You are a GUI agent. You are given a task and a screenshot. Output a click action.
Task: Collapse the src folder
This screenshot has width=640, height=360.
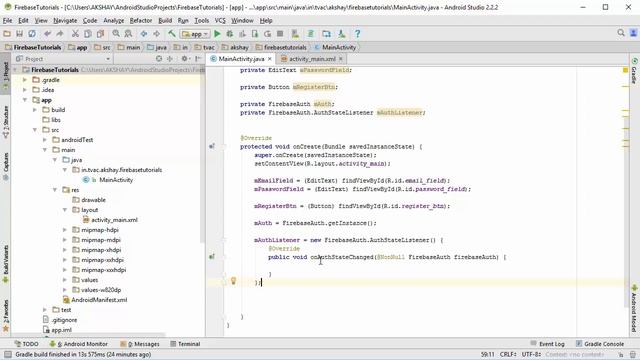(35, 130)
